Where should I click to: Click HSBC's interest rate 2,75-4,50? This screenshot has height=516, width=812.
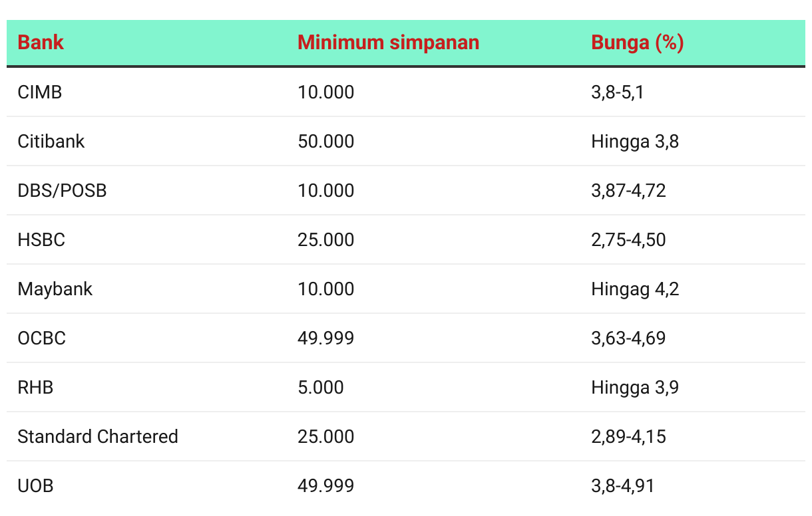pos(628,240)
